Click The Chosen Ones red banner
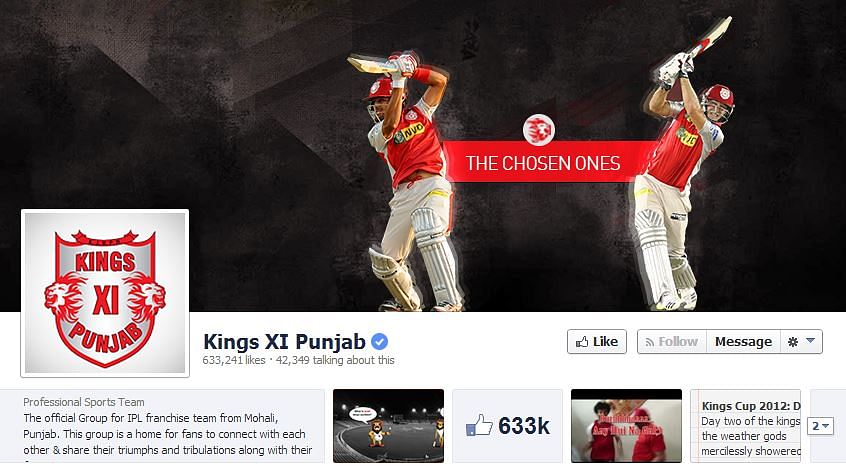 pyautogui.click(x=543, y=162)
